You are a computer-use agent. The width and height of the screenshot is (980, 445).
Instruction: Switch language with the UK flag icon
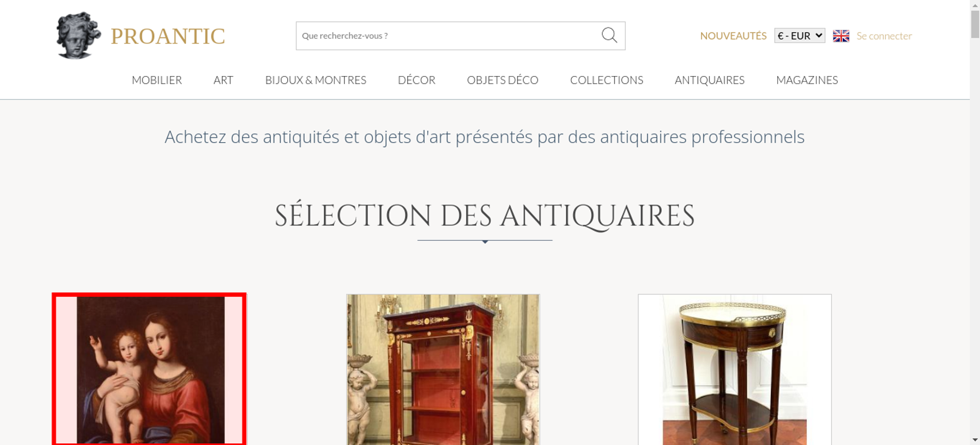841,36
